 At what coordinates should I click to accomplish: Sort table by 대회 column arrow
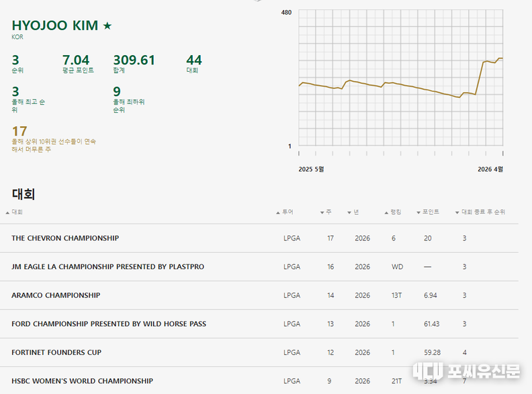pyautogui.click(x=8, y=212)
